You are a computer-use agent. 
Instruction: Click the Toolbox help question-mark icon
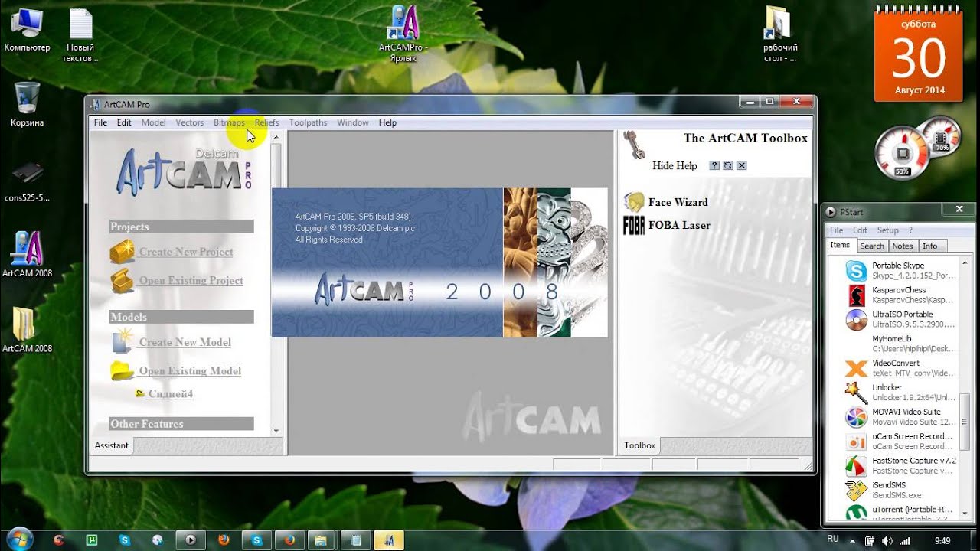(x=714, y=165)
